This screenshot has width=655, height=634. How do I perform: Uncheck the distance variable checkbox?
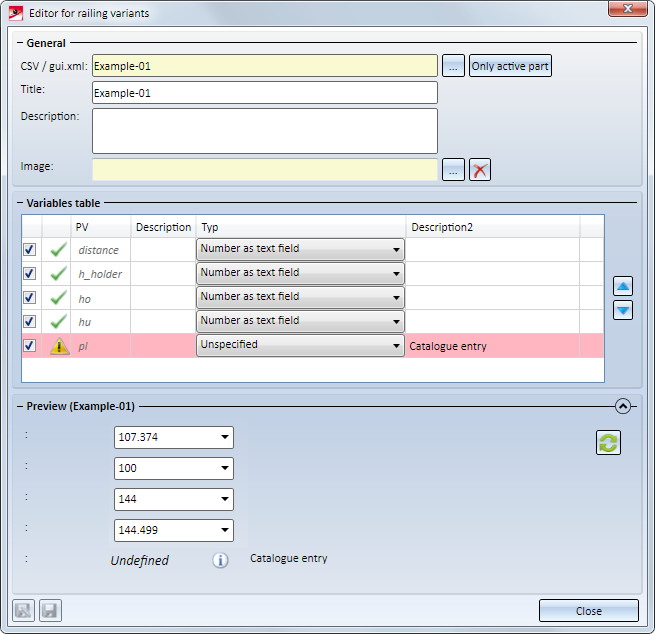point(30,250)
